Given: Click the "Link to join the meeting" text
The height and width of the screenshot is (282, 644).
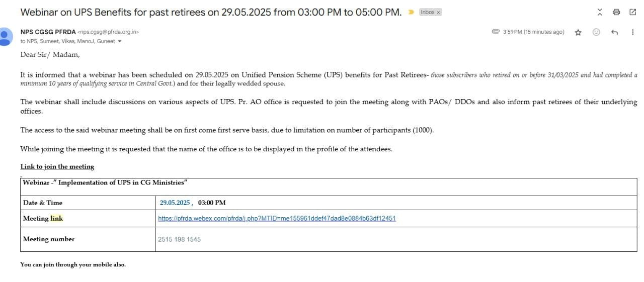Looking at the screenshot, I should (x=57, y=166).
